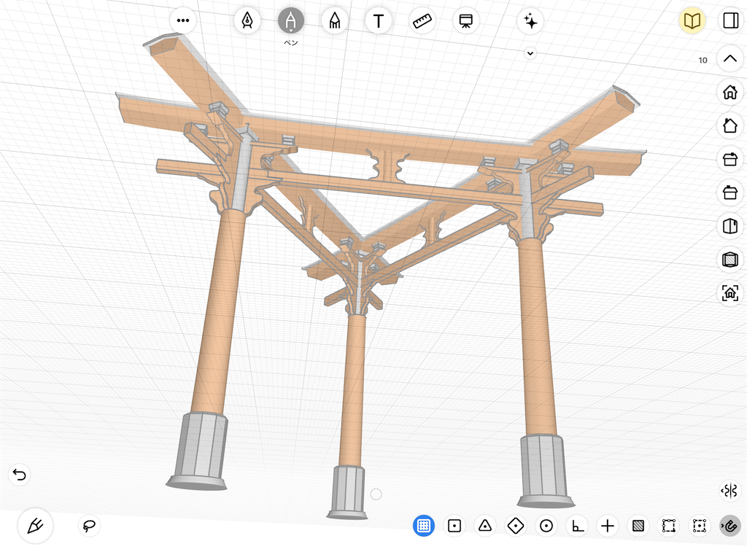Click the small circle handle near center column base
The width and height of the screenshot is (747, 560).
(x=376, y=494)
